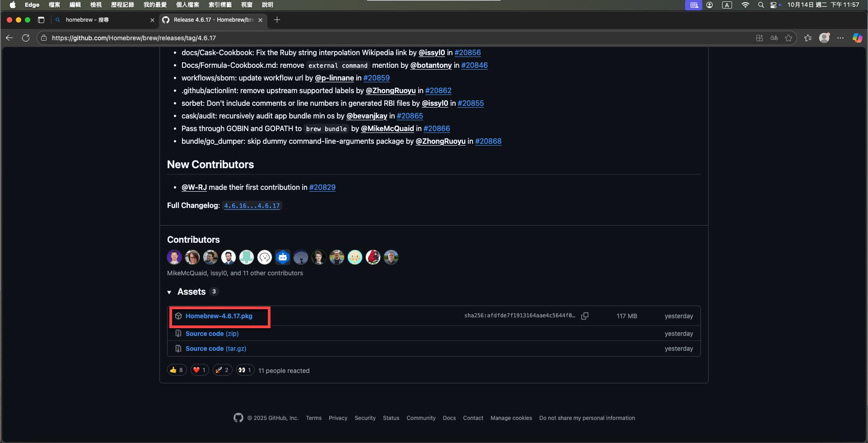Switch to the homebrew search tab

tap(104, 20)
